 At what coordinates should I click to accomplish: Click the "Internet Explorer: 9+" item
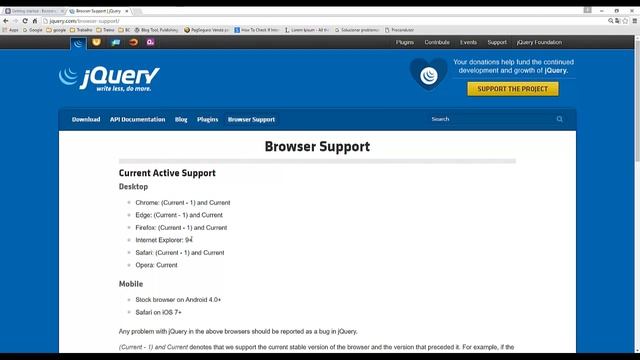point(164,240)
